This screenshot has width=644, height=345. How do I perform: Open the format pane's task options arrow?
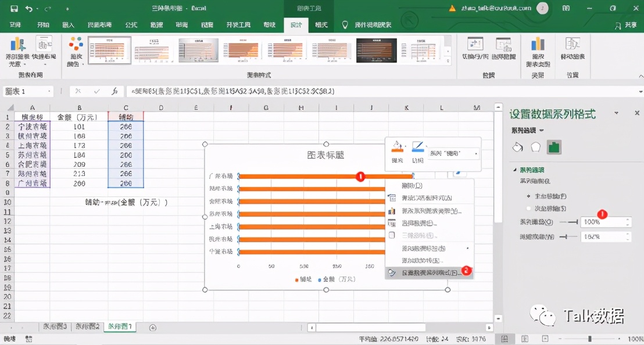[616, 113]
